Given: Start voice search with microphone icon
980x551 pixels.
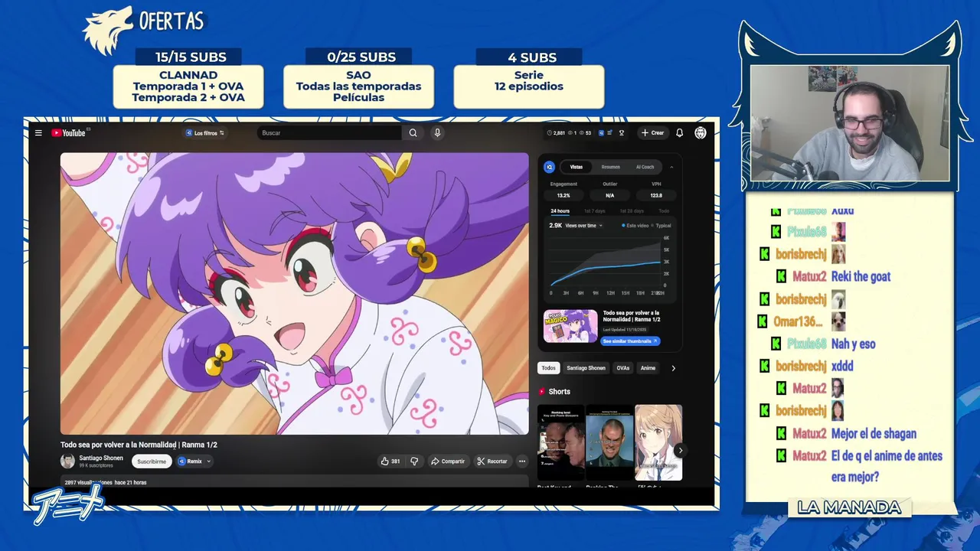Looking at the screenshot, I should tap(437, 132).
